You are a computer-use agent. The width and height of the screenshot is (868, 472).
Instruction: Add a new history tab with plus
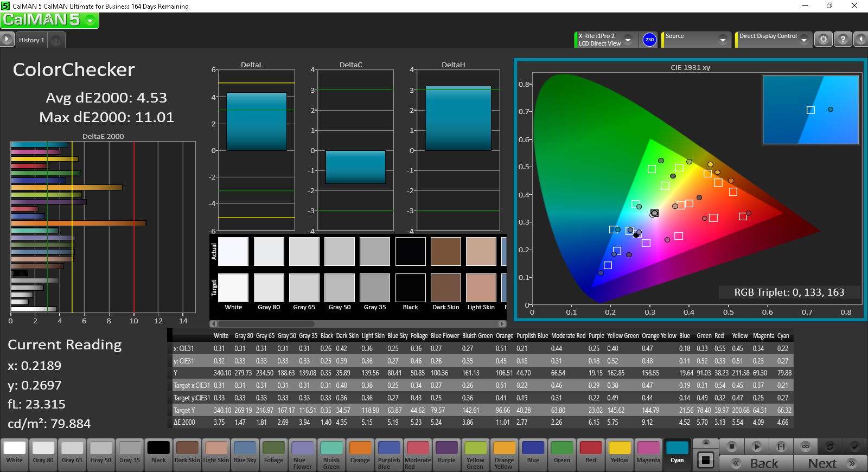click(x=56, y=41)
